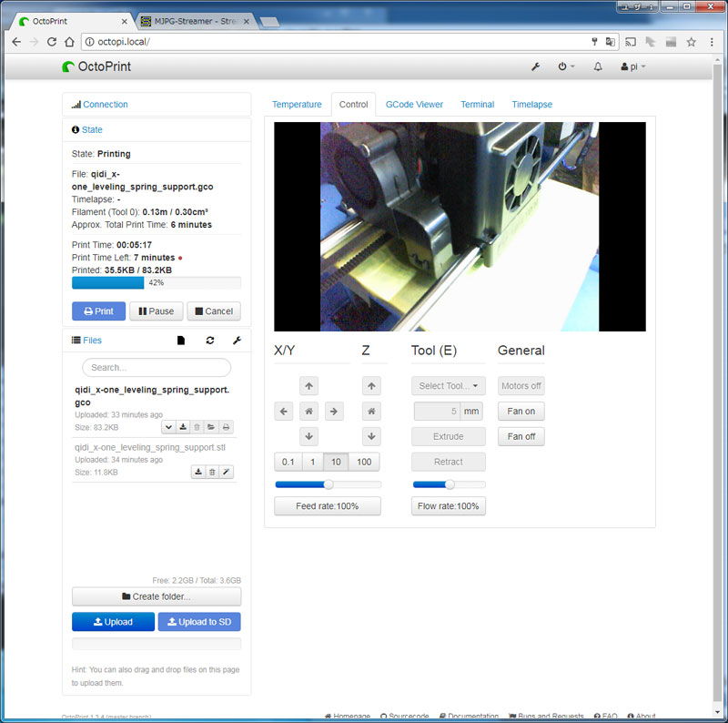Click the webcam stream preview

click(460, 227)
